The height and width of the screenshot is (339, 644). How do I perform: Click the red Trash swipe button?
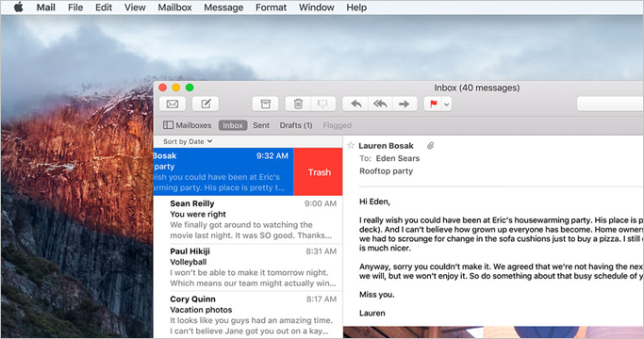pos(319,172)
